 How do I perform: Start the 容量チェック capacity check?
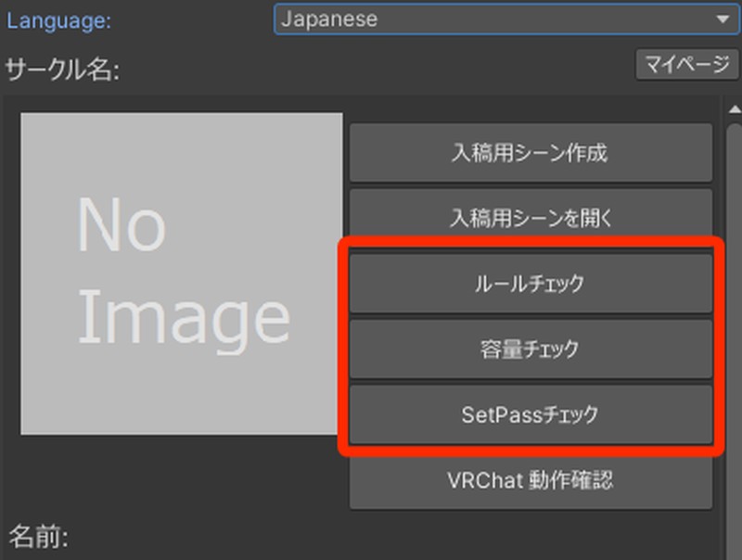[531, 350]
